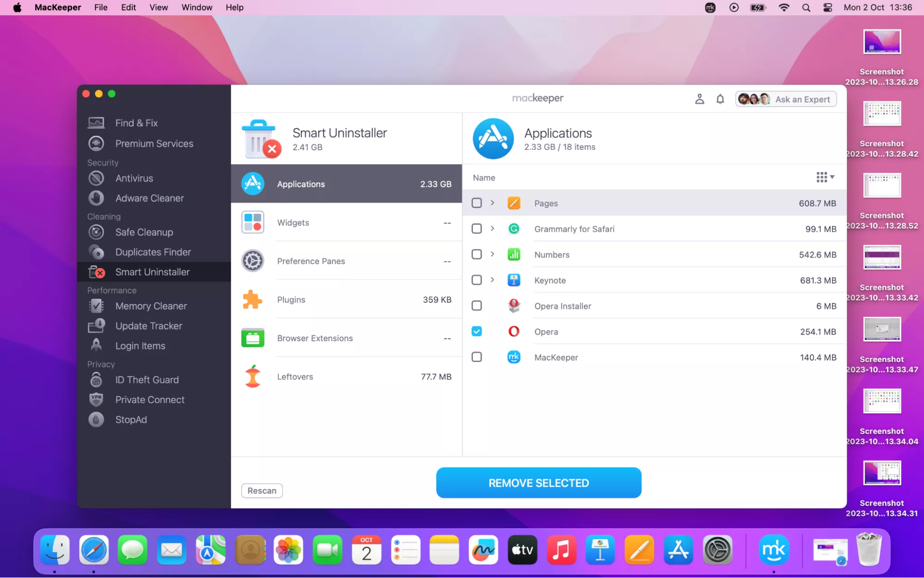The width and height of the screenshot is (924, 578).
Task: Open the grid view sort dropdown
Action: [825, 177]
